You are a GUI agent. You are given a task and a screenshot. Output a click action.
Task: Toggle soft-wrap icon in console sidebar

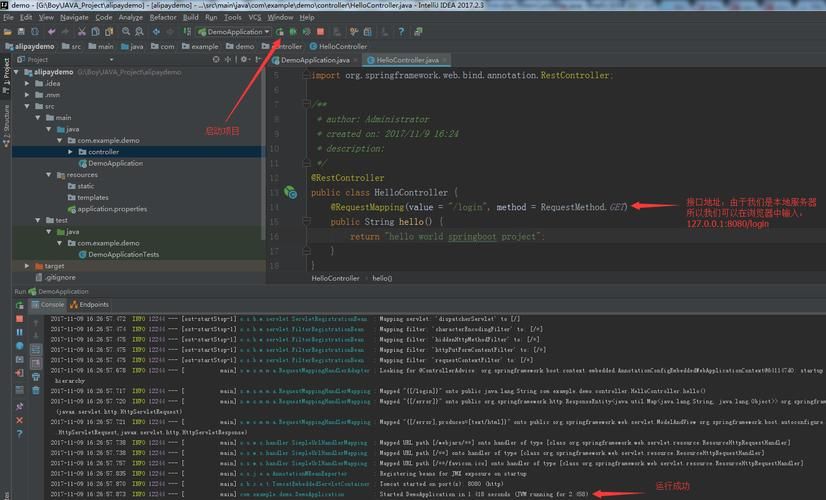[x=36, y=349]
